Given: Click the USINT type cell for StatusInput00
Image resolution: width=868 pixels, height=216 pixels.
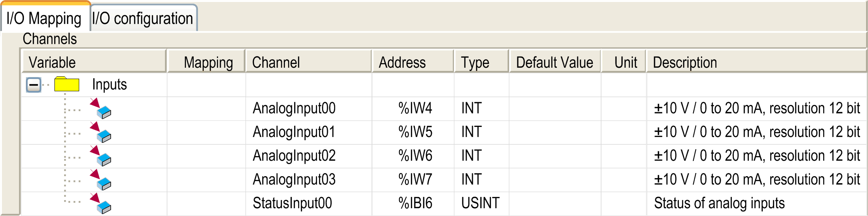Looking at the screenshot, I should pos(480,203).
